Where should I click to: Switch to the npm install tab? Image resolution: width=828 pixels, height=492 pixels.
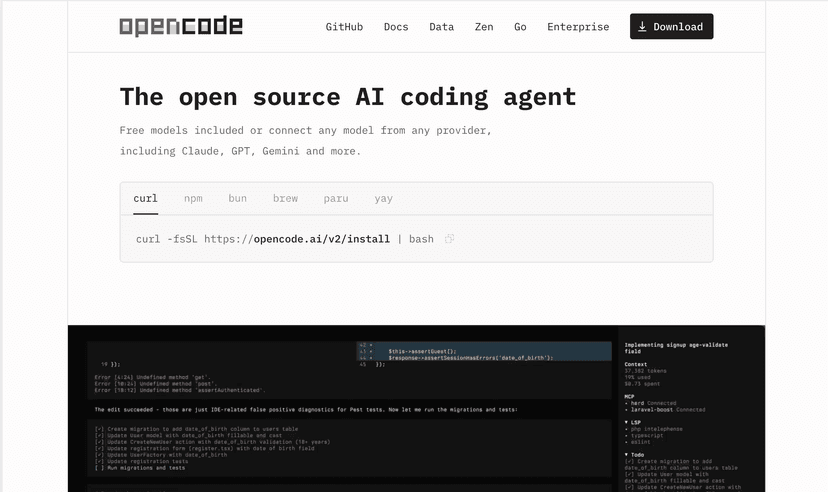[x=193, y=198]
